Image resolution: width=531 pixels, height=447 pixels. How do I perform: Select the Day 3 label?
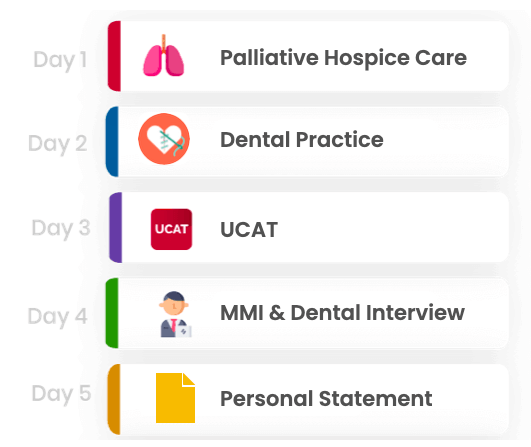(x=61, y=228)
